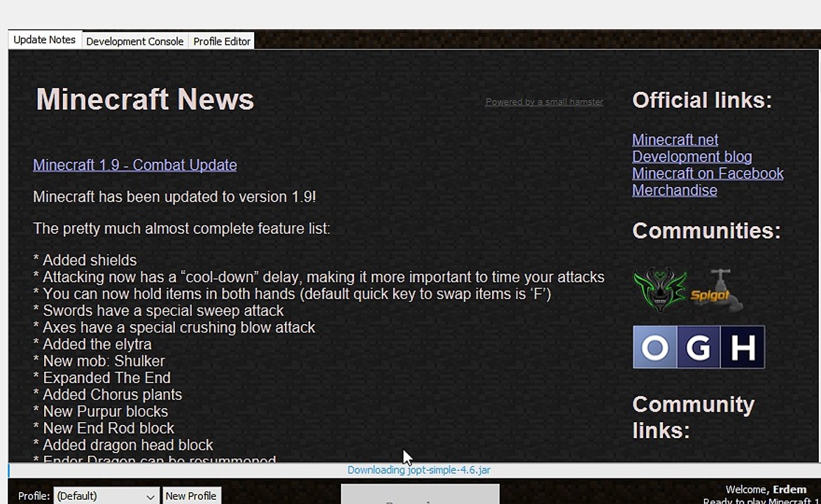The image size is (821, 504).
Task: Open the Profile Editor tab
Action: (x=221, y=41)
